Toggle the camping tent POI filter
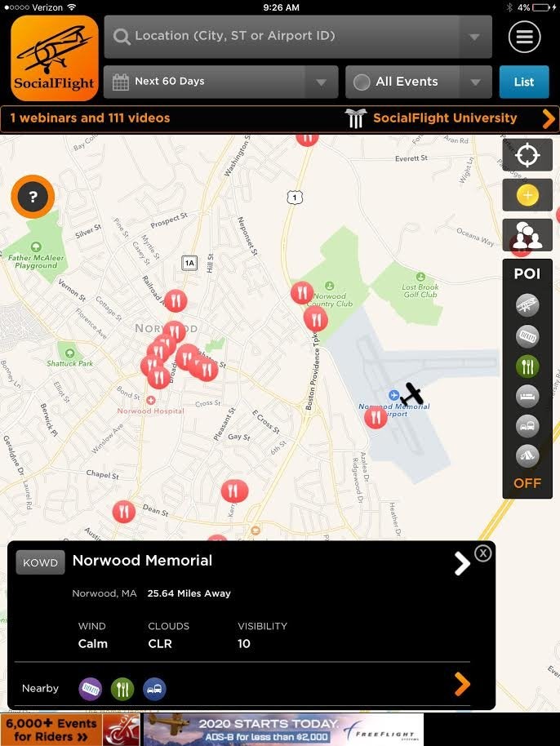This screenshot has width=560, height=746. coord(527,455)
